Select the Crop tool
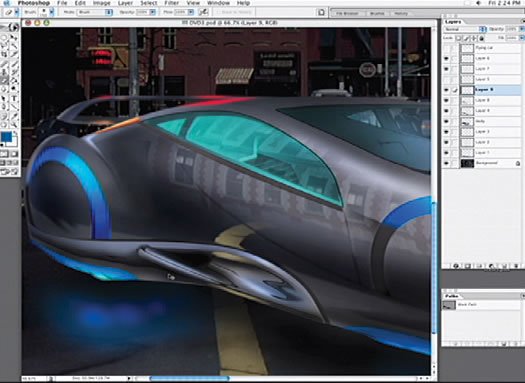Image resolution: width=525 pixels, height=383 pixels. [4, 54]
